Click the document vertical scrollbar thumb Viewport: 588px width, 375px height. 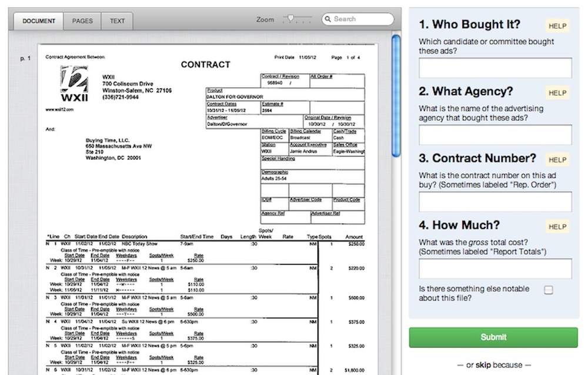(x=396, y=96)
